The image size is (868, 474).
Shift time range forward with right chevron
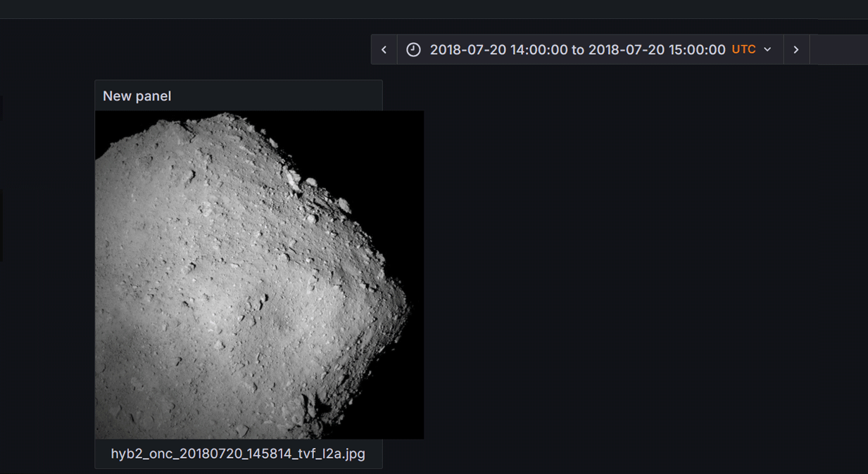[796, 50]
